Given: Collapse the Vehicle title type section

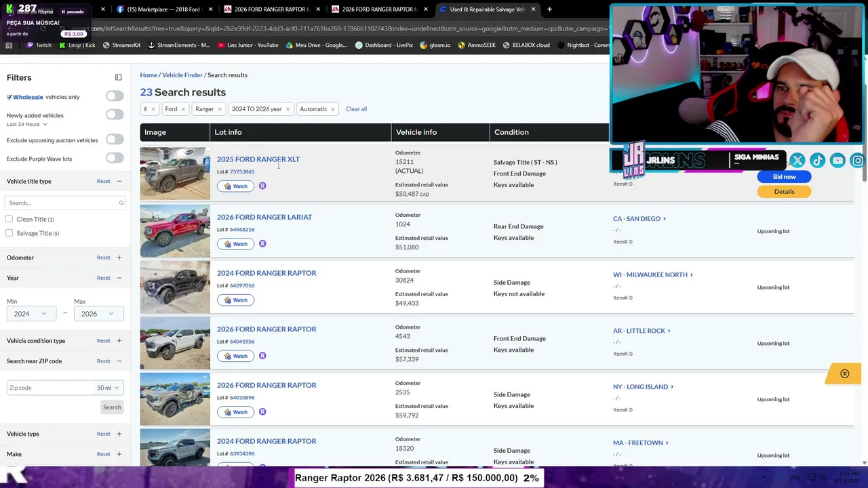Looking at the screenshot, I should pos(119,182).
